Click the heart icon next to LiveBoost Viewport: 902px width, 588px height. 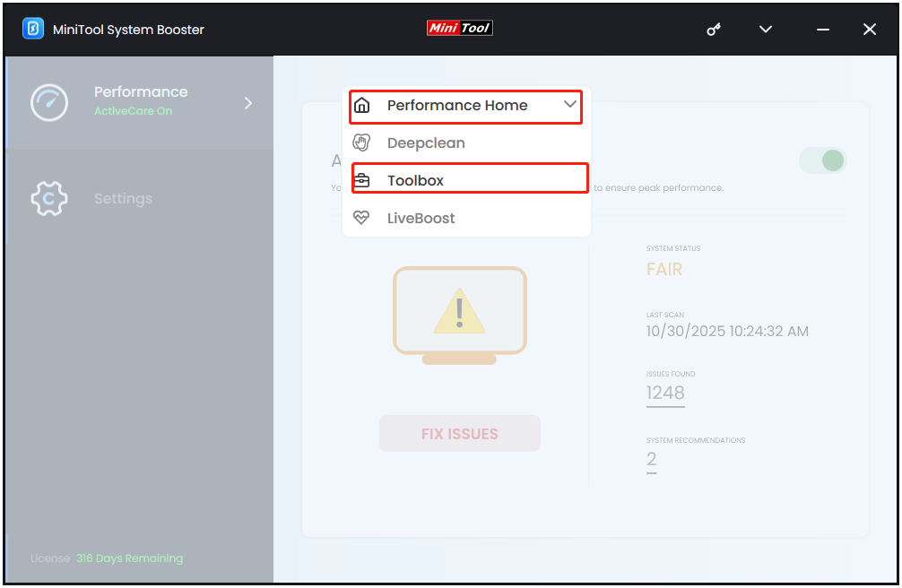[x=362, y=217]
